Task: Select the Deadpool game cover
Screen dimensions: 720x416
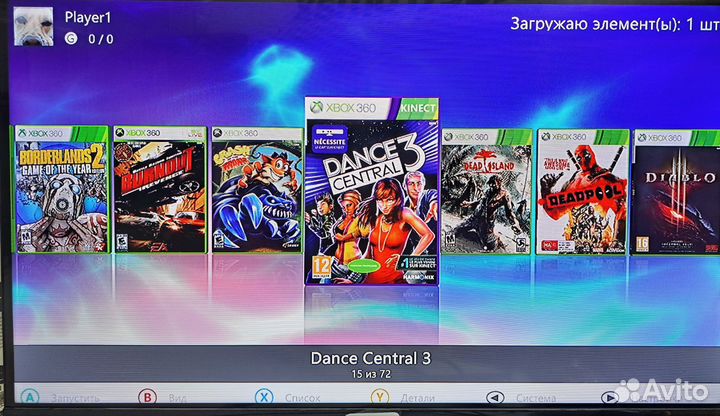Action: coord(582,192)
